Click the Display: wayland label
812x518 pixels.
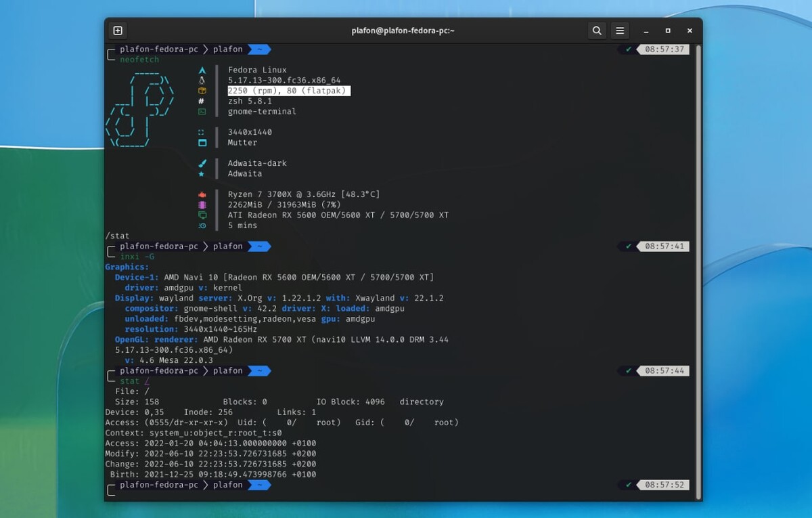pos(154,298)
